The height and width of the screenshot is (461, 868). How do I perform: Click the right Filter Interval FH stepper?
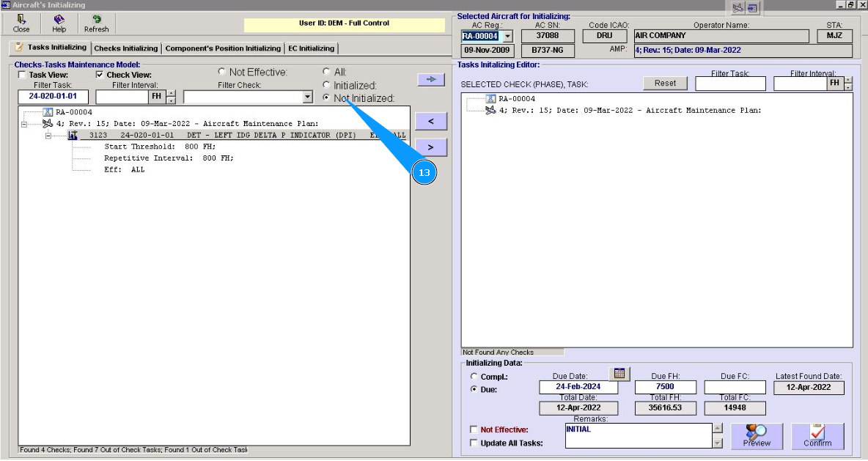coord(848,84)
